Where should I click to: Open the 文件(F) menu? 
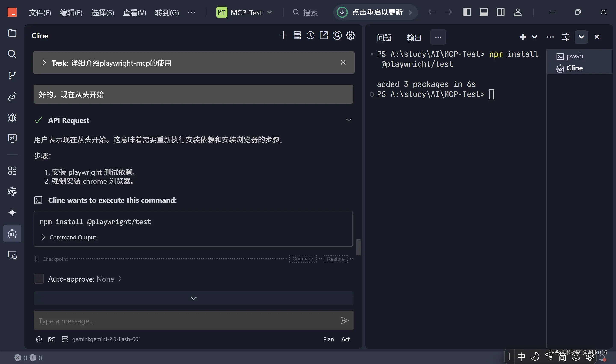[x=40, y=13]
